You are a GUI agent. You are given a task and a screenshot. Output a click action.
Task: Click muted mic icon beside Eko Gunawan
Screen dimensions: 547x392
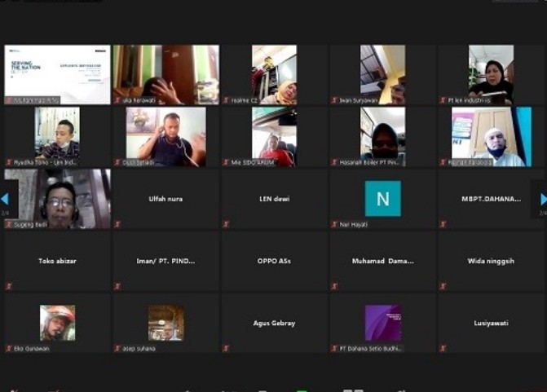point(9,349)
